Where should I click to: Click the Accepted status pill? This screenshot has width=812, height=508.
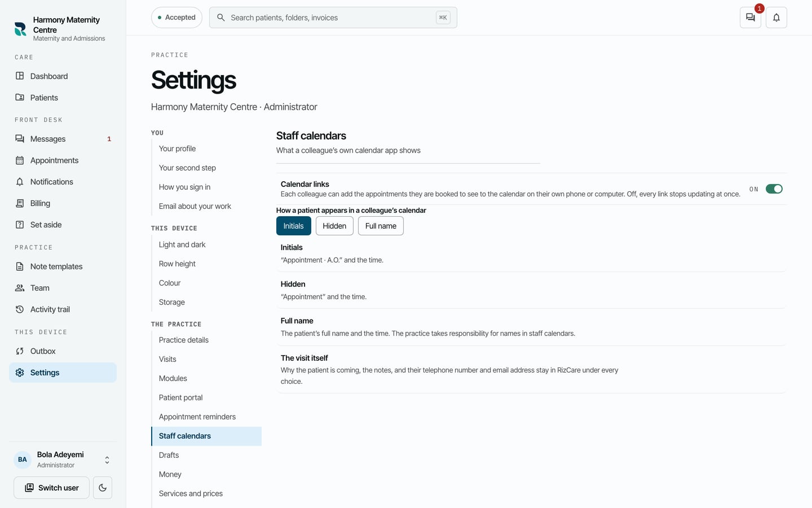(176, 17)
